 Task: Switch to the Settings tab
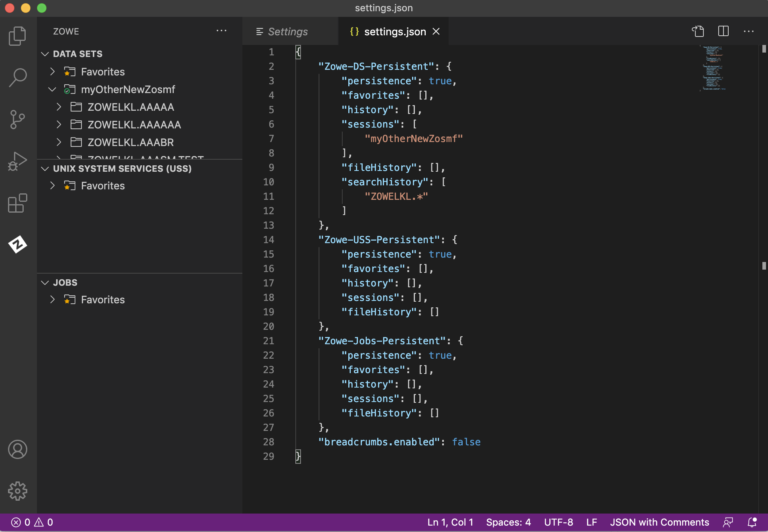pos(288,32)
